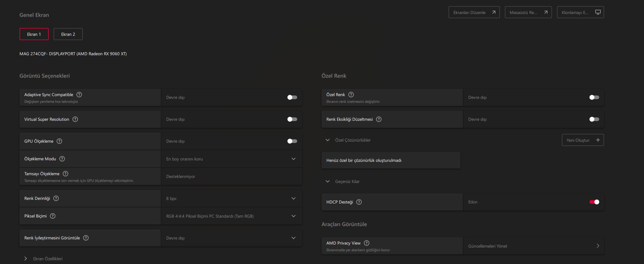Click plus icon in Yeni Oluştur
Screen dimensions: 644x264
(x=598, y=140)
